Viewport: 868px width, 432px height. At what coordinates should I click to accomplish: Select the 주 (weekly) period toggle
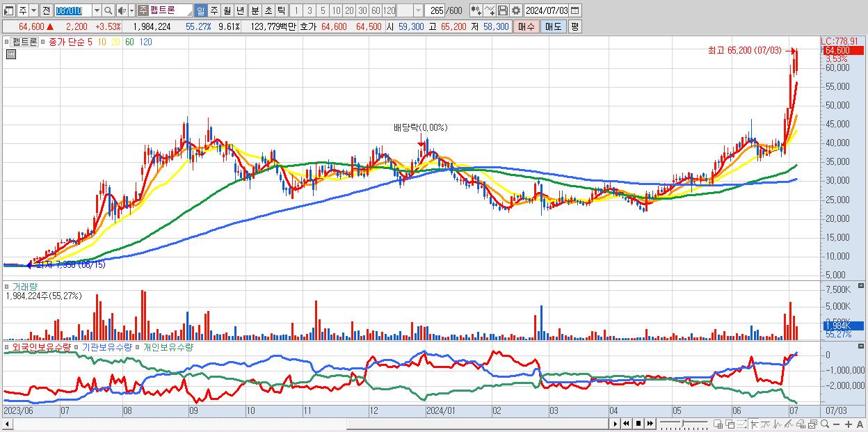click(214, 10)
